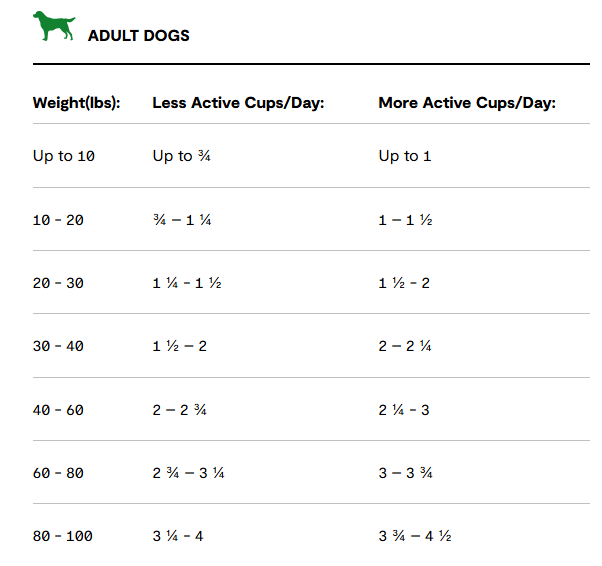Select the 40 - 60 weight row

[x=311, y=410]
